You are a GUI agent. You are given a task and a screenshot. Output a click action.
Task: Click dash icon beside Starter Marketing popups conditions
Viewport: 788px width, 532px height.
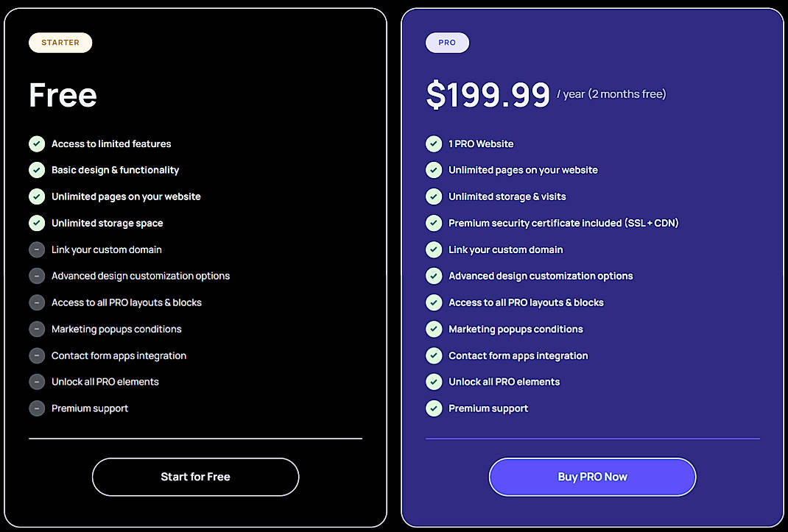pyautogui.click(x=37, y=329)
